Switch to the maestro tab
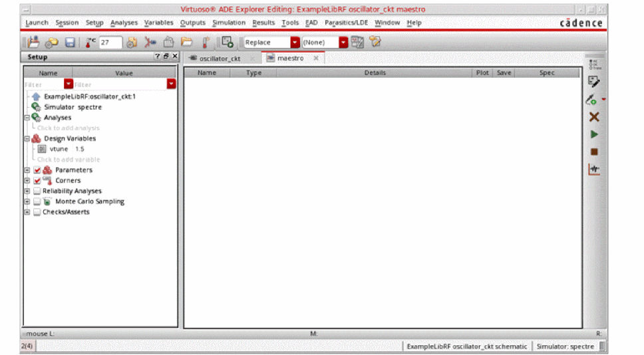This screenshot has width=644, height=355. 290,59
